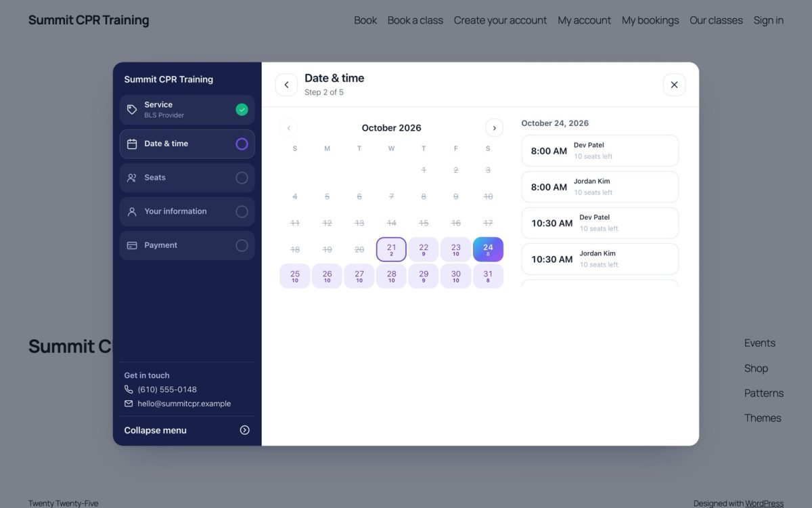Click the card icon for Payment
Screen dimensions: 812x508
132,245
